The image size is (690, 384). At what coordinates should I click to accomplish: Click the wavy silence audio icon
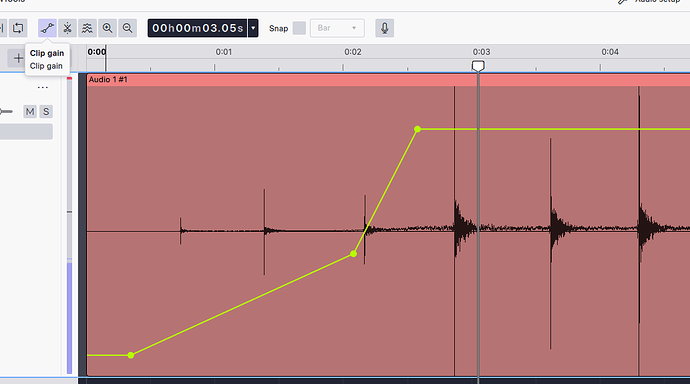coord(88,28)
